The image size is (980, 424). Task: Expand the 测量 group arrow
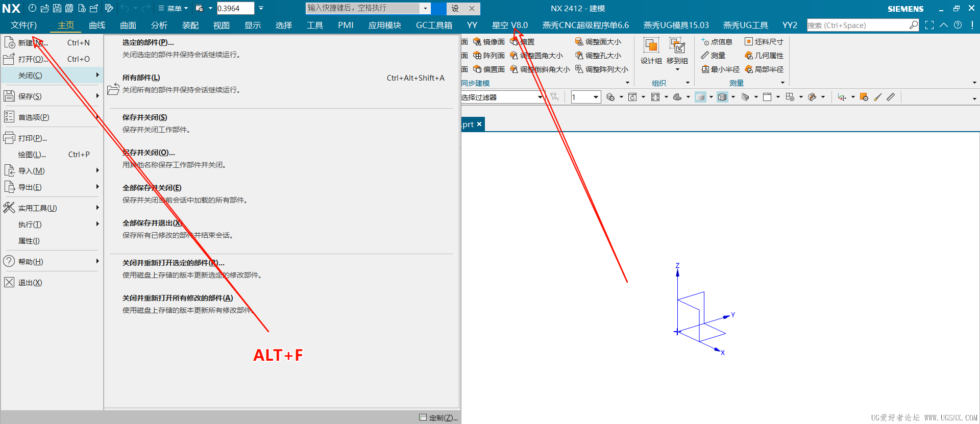782,83
